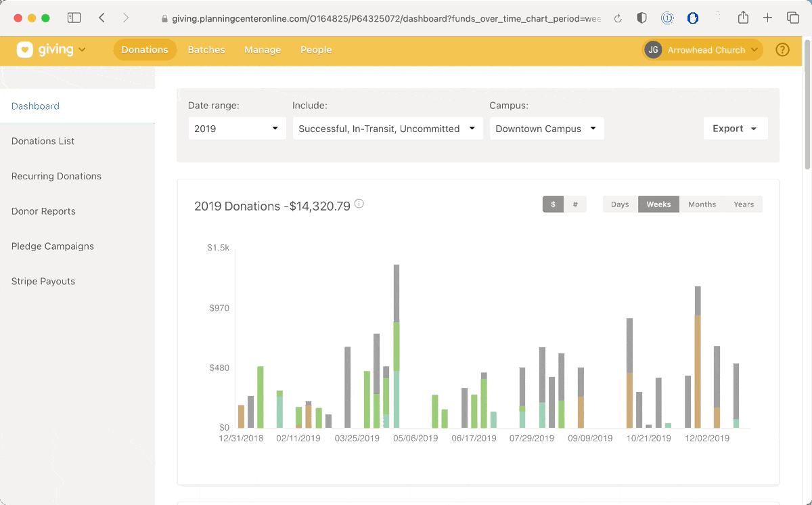Open Safari tab overview icon

pyautogui.click(x=792, y=18)
